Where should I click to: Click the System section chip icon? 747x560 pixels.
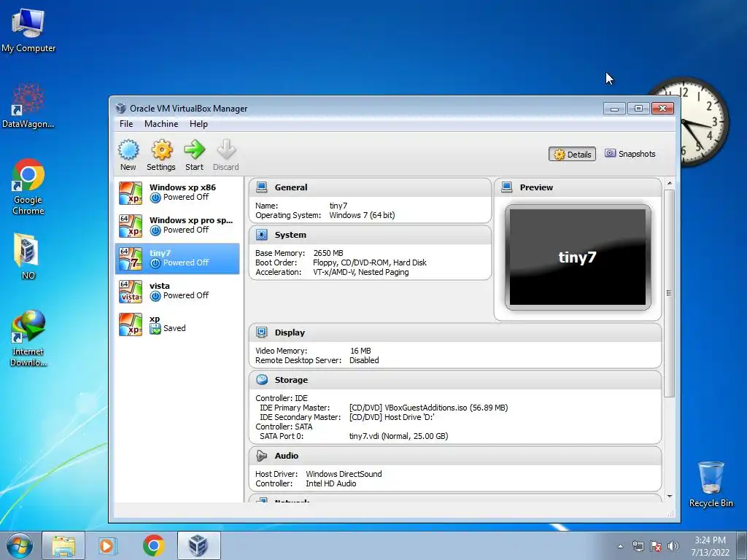(262, 235)
